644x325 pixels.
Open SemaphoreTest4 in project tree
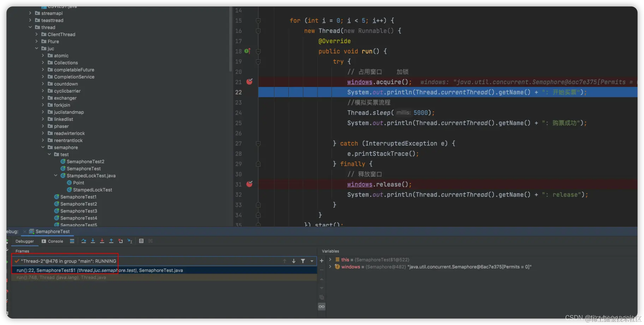pos(78,218)
